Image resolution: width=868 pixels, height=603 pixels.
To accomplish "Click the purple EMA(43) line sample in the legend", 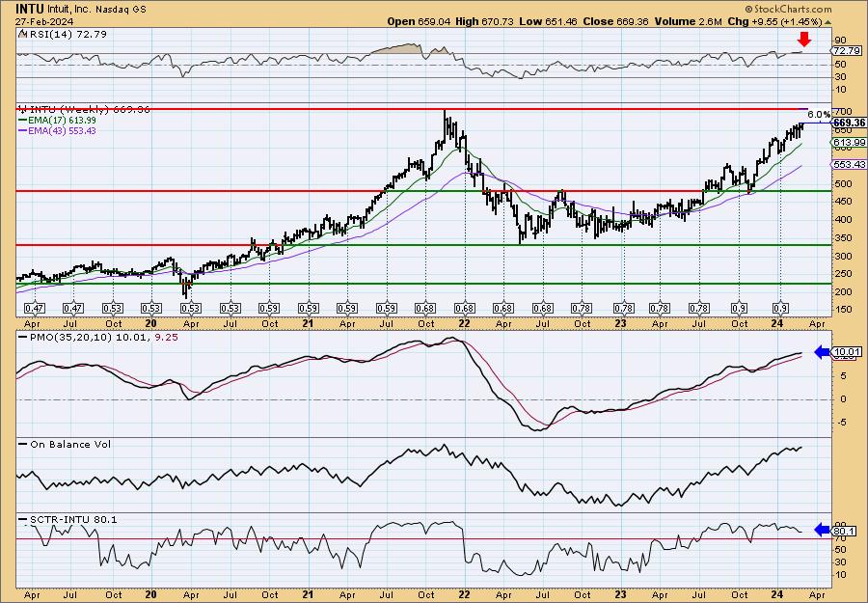I will tap(23, 130).
